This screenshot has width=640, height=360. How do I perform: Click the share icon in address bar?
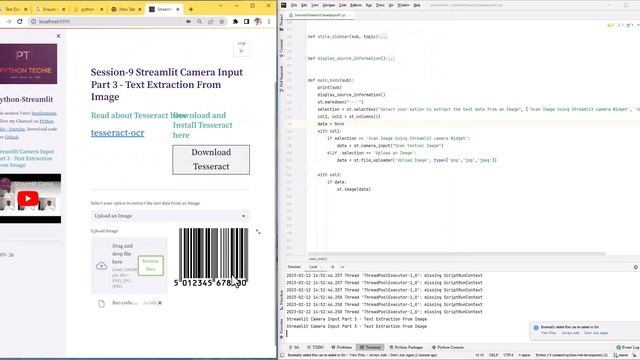tap(211, 21)
